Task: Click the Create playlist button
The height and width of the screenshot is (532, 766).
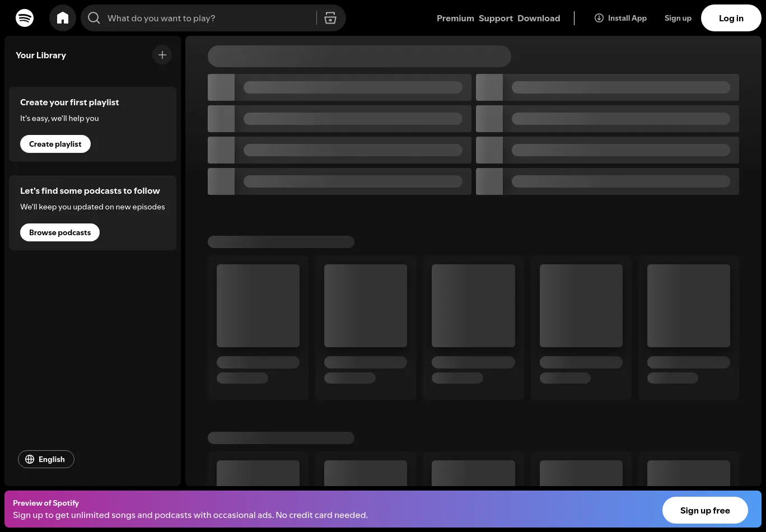Action: coord(55,144)
